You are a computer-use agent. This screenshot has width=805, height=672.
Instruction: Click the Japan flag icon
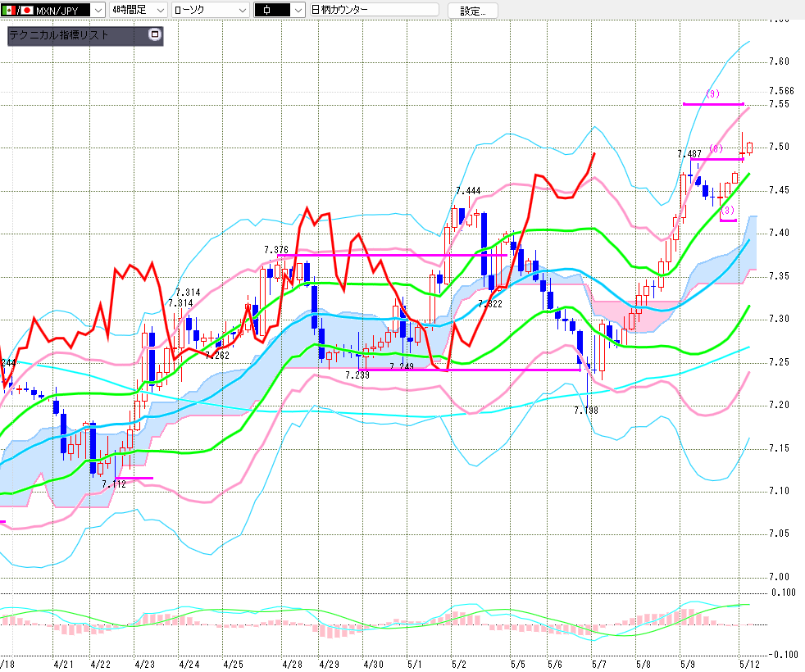pyautogui.click(x=27, y=11)
